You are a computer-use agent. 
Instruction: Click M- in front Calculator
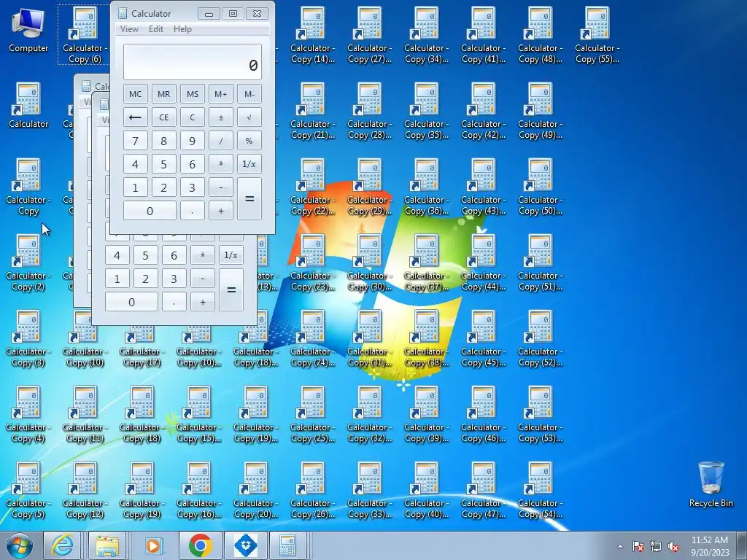(x=249, y=94)
